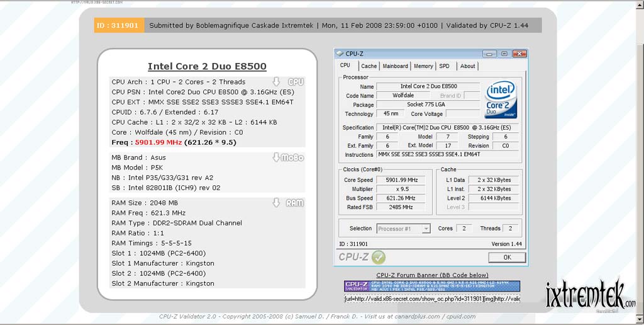
Task: Click the Threads count field
Action: coord(511,229)
